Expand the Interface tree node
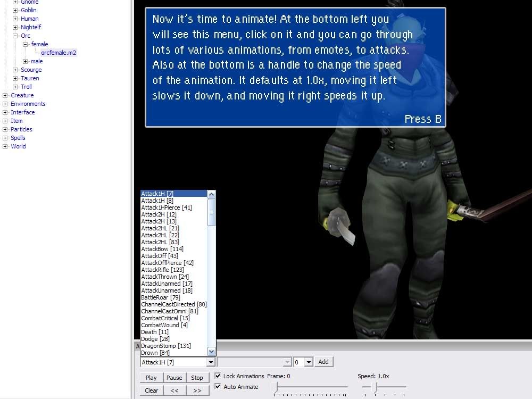The image size is (532, 399). click(x=5, y=112)
